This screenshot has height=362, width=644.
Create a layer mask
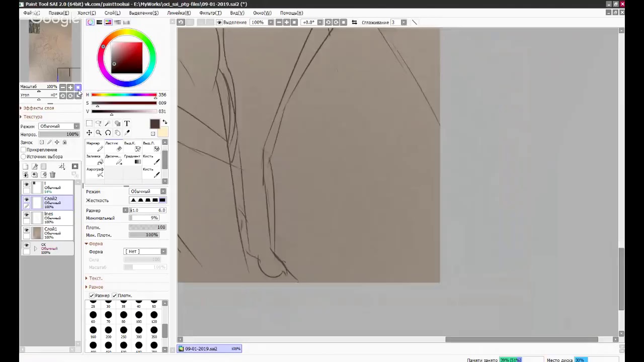pos(75,166)
